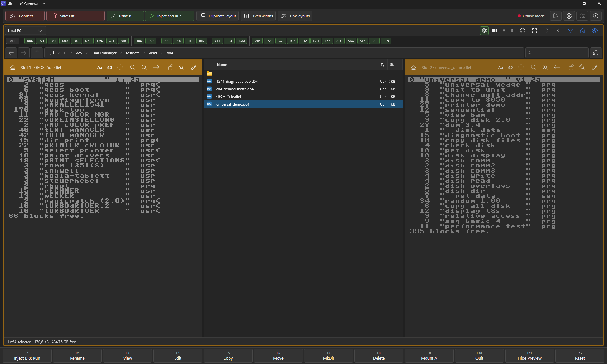The height and width of the screenshot is (364, 607).
Task: Open the theme palette icon in top bar
Action: [556, 16]
